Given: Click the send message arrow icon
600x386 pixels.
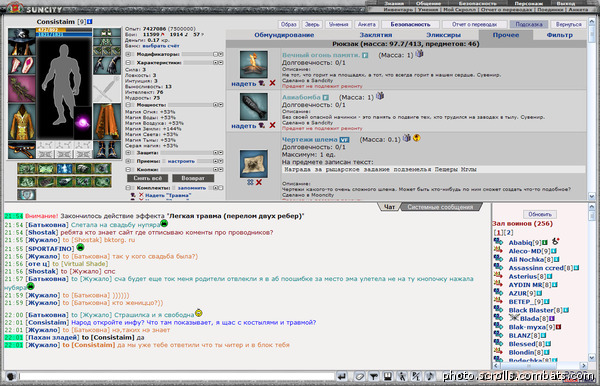Looking at the screenshot, I should [342, 376].
